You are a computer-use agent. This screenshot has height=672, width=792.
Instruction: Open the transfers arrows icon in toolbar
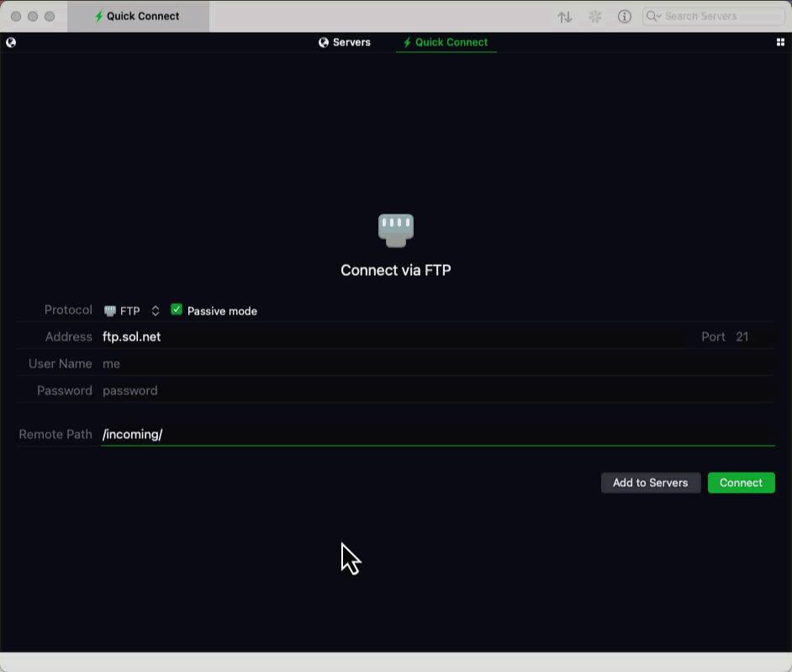565,17
